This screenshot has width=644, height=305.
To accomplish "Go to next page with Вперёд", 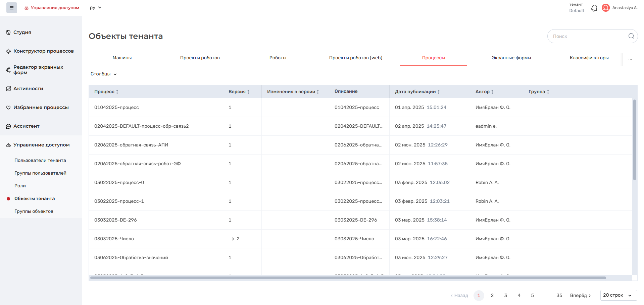I will (x=580, y=295).
